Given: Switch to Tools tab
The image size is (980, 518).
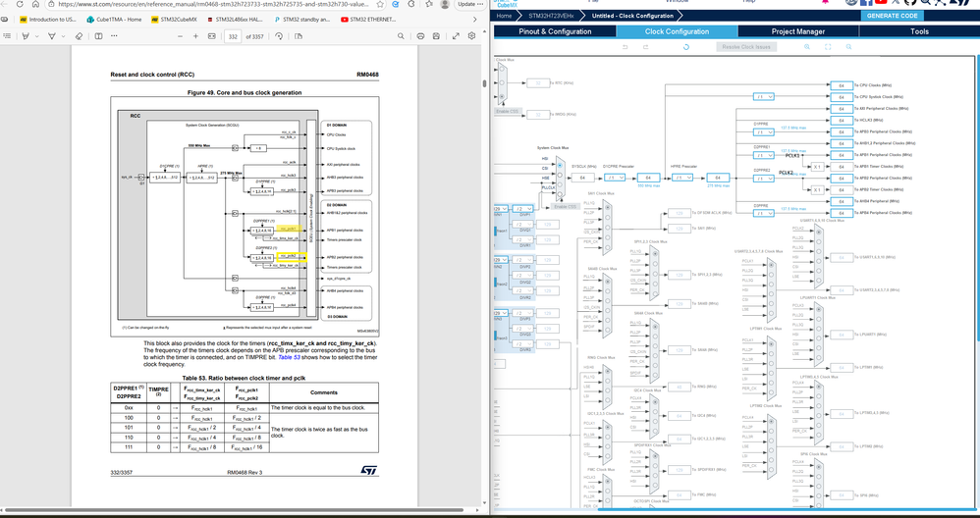Looking at the screenshot, I should (x=919, y=31).
